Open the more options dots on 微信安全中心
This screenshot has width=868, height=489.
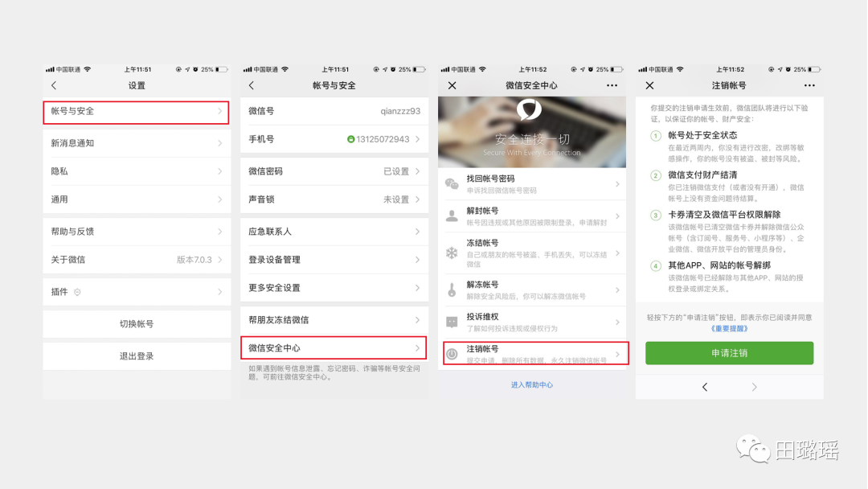click(612, 85)
